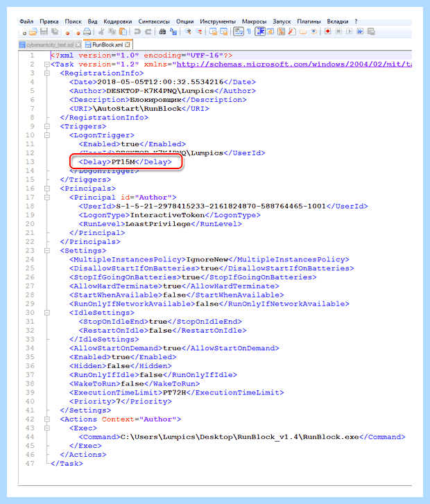Collapse the Task node fold marker
This screenshot has width=430, height=504.
[x=47, y=64]
